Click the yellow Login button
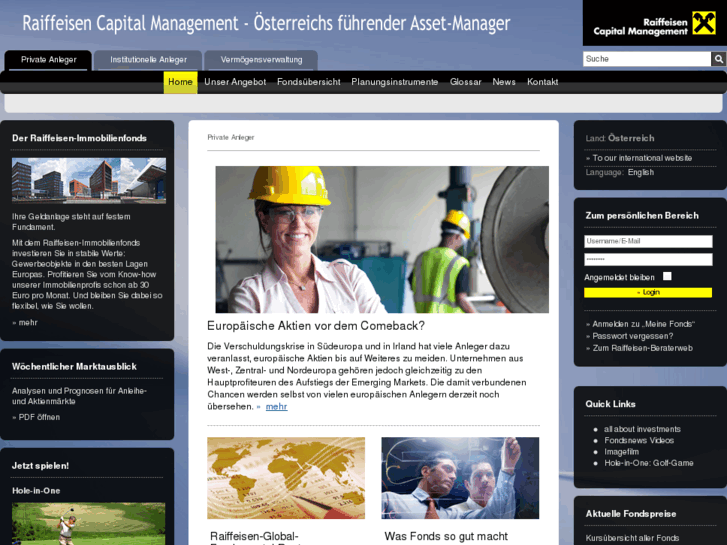The height and width of the screenshot is (545, 727). 648,292
